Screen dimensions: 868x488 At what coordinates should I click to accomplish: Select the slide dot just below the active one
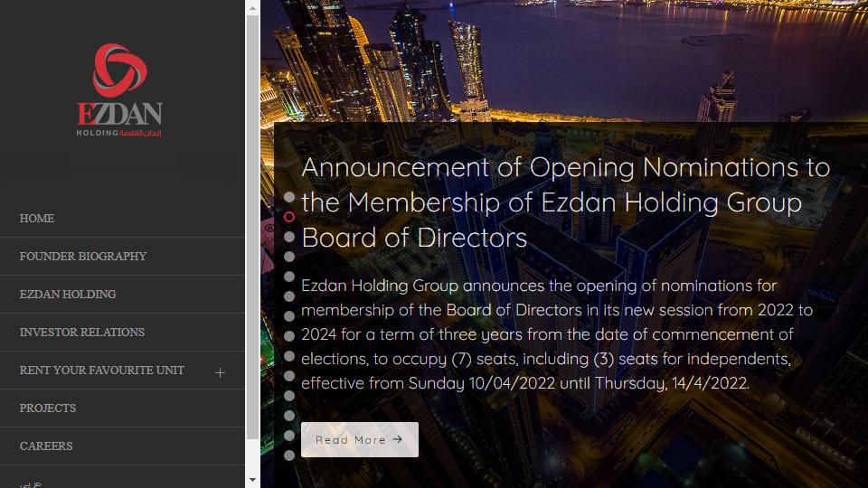point(289,237)
